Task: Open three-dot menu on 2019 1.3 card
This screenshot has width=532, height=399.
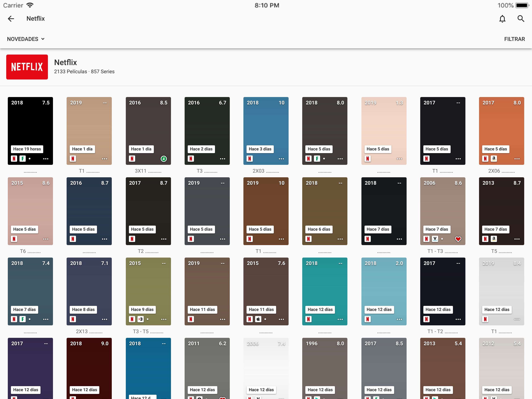Action: click(399, 159)
